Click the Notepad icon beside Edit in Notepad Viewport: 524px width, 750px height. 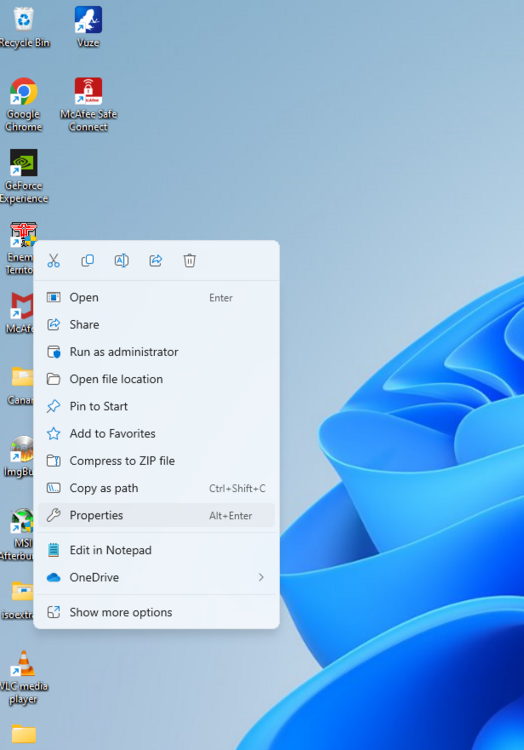pyautogui.click(x=54, y=551)
